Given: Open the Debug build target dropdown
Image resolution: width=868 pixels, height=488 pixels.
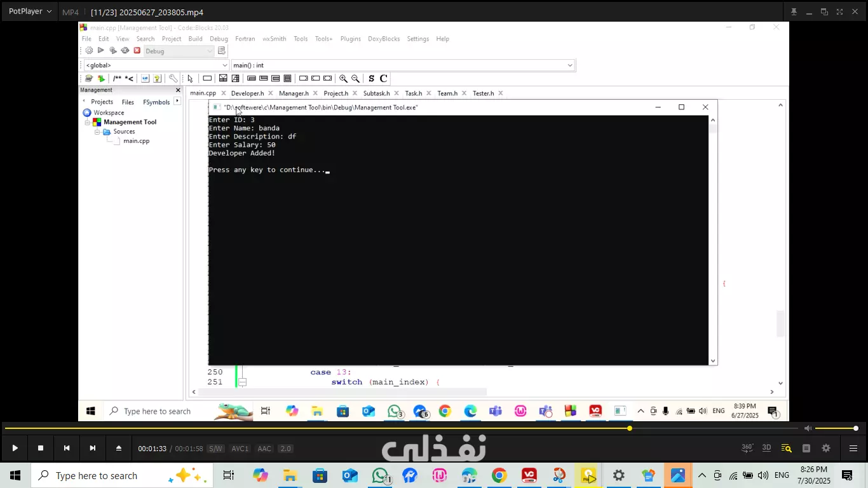Looking at the screenshot, I should [179, 51].
